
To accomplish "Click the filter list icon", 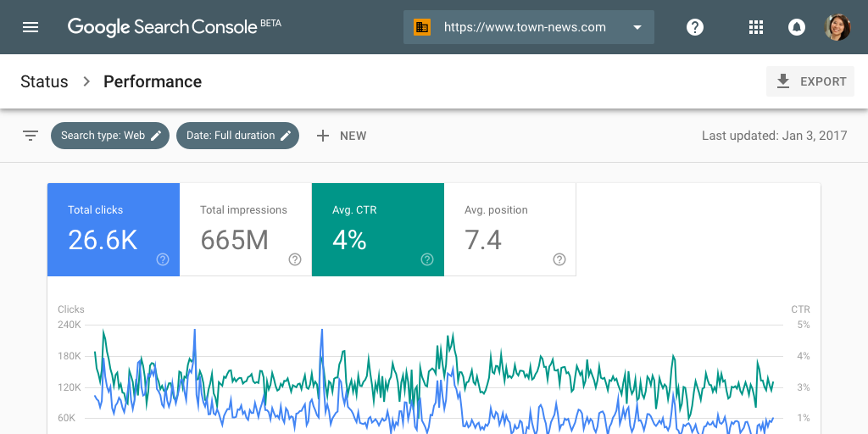I will (31, 136).
